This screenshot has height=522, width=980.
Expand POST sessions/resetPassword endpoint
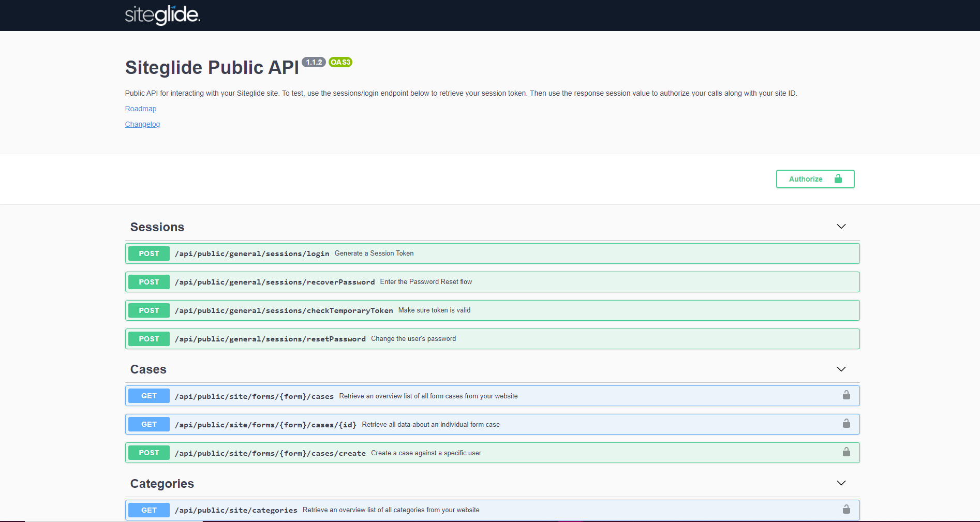492,339
